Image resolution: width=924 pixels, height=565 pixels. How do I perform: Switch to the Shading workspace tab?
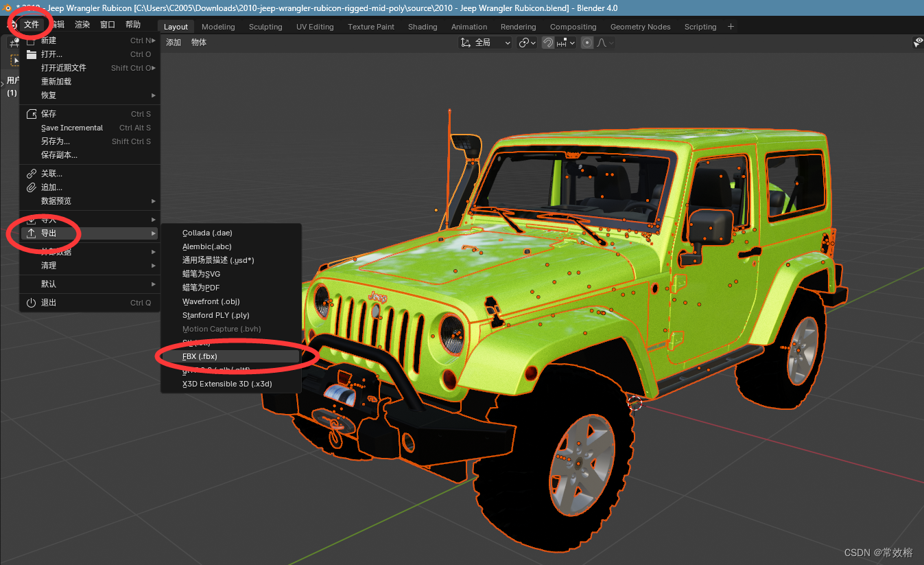[423, 27]
